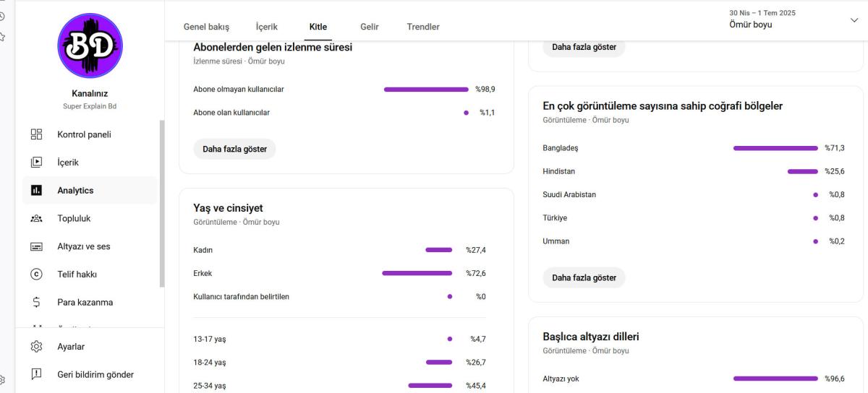The image size is (868, 393).
Task: Click the sidebar vertical scrollbar
Action: (x=162, y=204)
